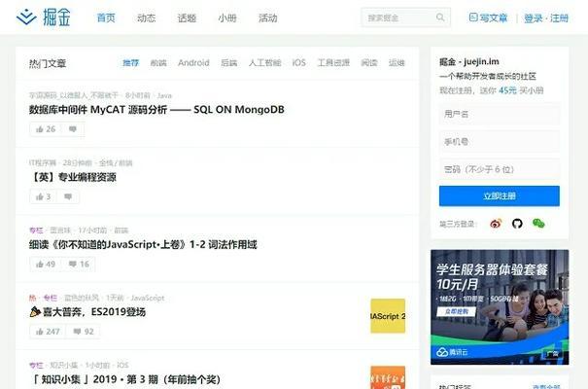Screen dimensions: 588x389
Task: Select the 工具资源 category tab
Action: point(333,63)
